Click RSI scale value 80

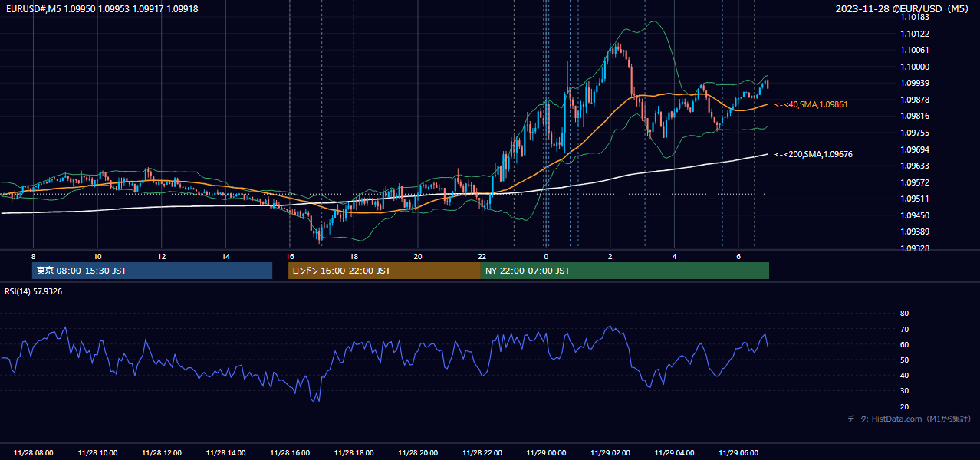[904, 314]
